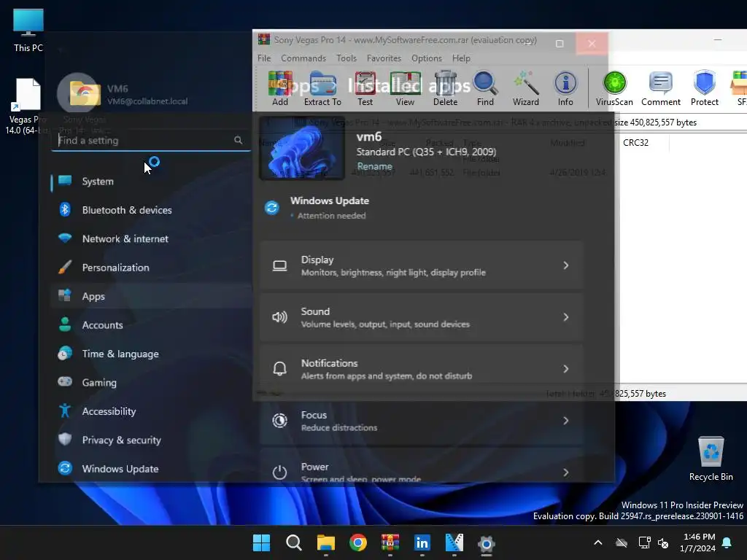Open the Favorites menu in WinRAR

[384, 58]
